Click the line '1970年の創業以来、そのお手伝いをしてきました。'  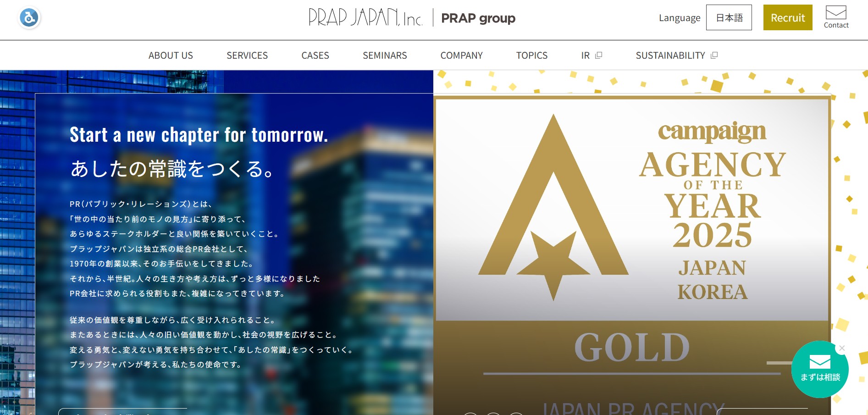(162, 264)
